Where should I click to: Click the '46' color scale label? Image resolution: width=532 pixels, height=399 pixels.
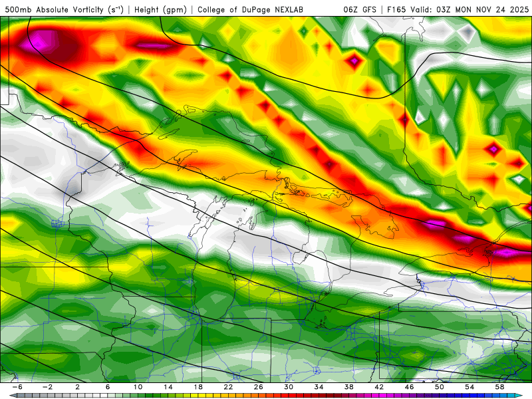pos(409,387)
